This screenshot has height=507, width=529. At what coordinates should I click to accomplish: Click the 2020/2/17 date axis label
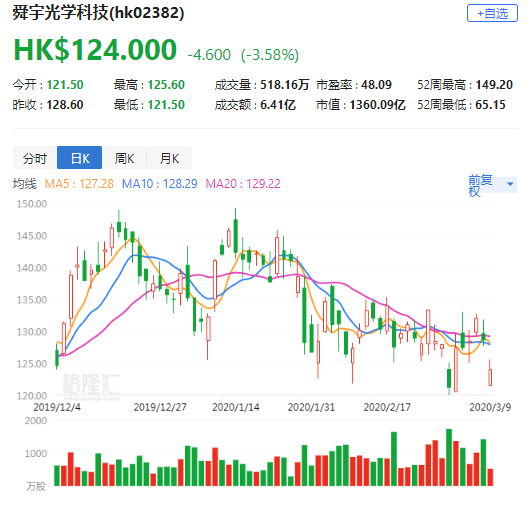tap(387, 407)
